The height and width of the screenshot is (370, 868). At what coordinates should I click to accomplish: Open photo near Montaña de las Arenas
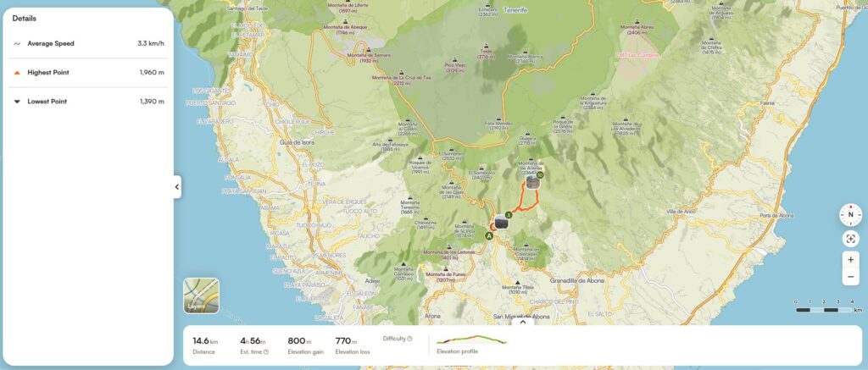532,182
